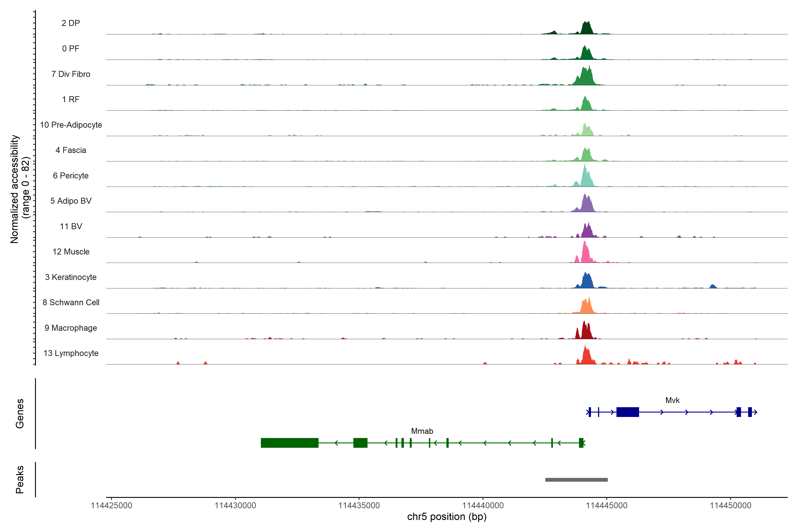Click the 10 Pre-Adipocyte track label
This screenshot has width=798, height=532.
tap(70, 125)
